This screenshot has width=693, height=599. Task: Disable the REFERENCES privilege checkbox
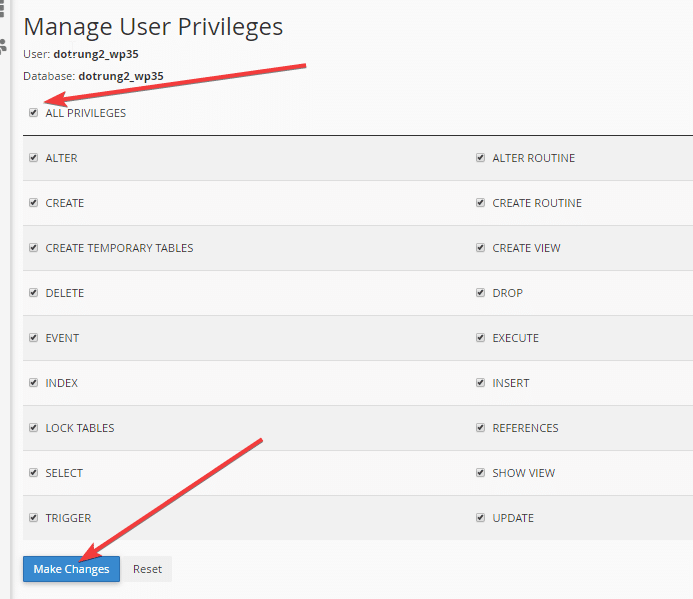[x=481, y=428]
